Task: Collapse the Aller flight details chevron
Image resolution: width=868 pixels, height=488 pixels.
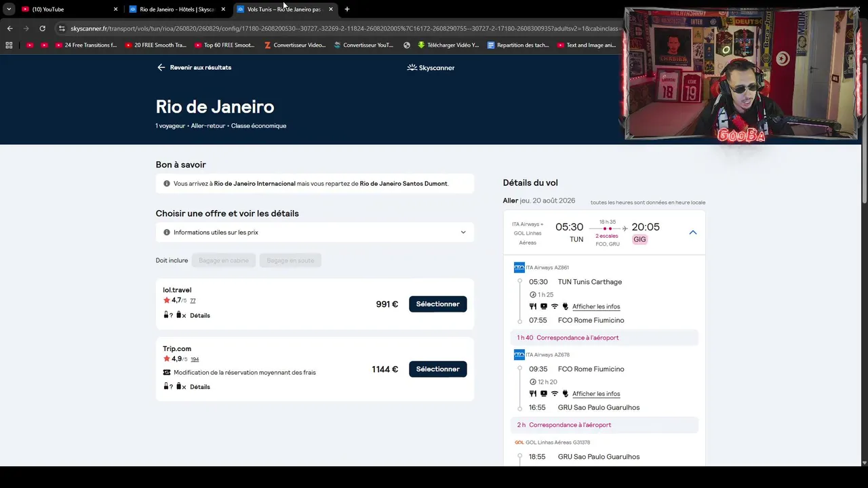Action: click(692, 232)
